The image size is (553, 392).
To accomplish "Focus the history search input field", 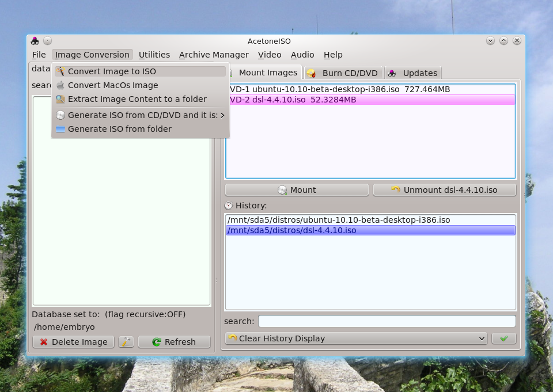I will (x=387, y=321).
